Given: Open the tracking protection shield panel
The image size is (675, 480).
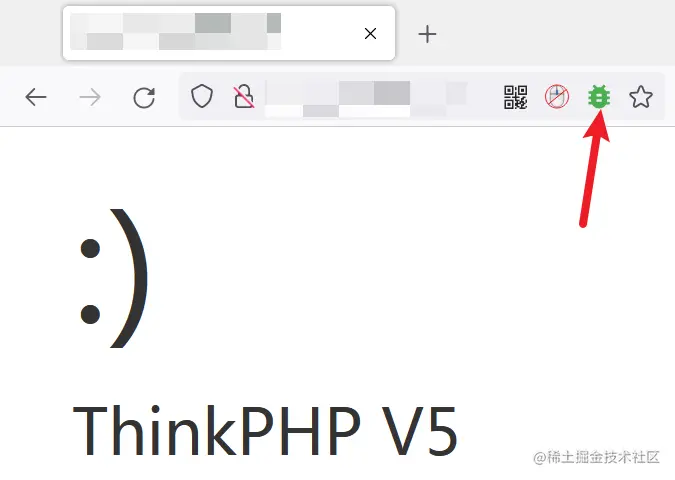Looking at the screenshot, I should click(202, 96).
